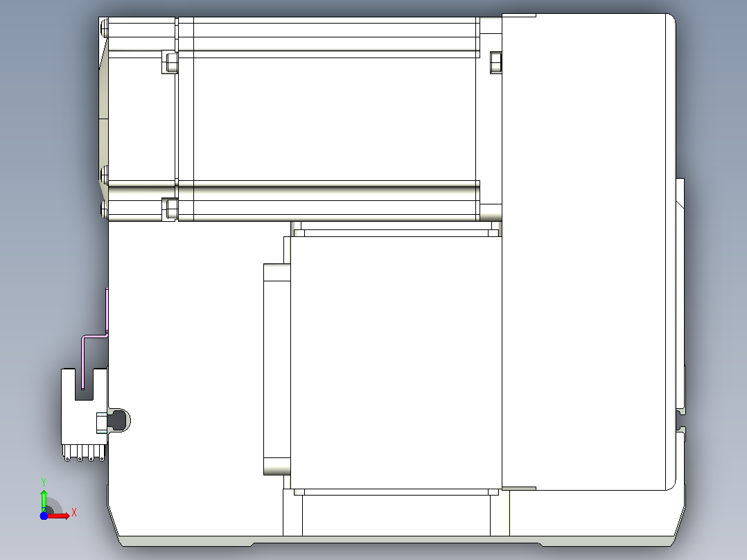Click the red X axis arrow of the triad

coord(60,516)
